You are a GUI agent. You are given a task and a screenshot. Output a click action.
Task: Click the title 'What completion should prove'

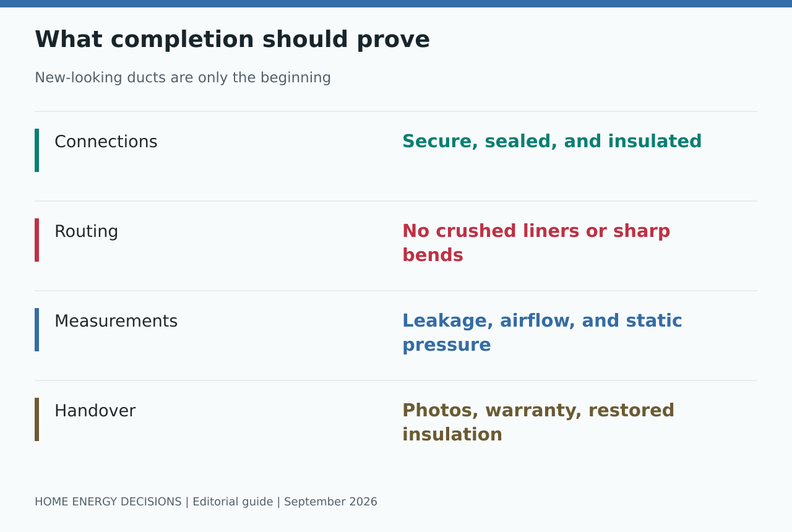tap(232, 40)
